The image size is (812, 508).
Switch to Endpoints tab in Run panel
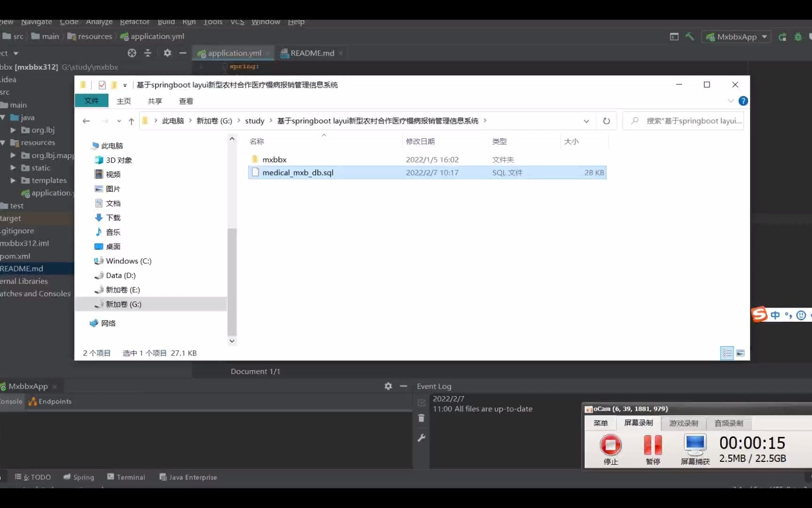coord(50,401)
